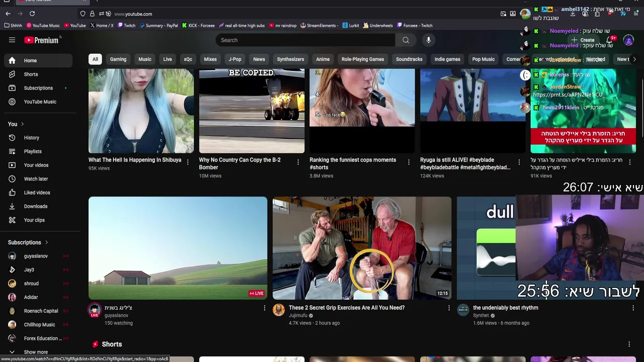
Task: Open options for guyaslanov live stream
Action: (265, 308)
